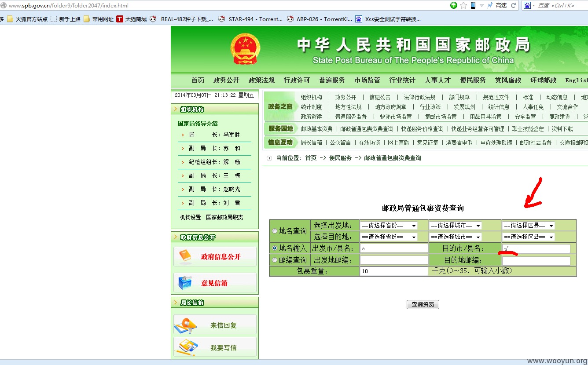Open the 天猫商城 bookmark with red T icon
This screenshot has width=588, height=365.
[132, 19]
